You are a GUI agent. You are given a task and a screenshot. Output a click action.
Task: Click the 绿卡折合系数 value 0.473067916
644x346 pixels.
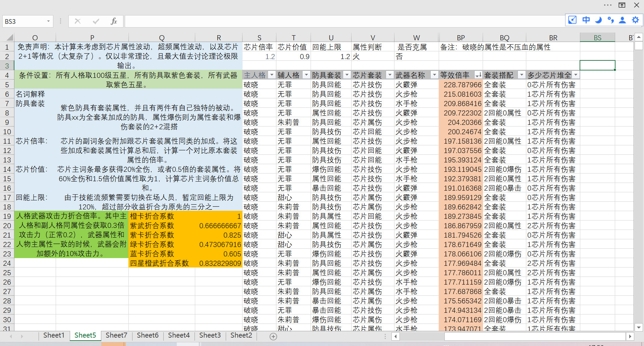coord(219,244)
